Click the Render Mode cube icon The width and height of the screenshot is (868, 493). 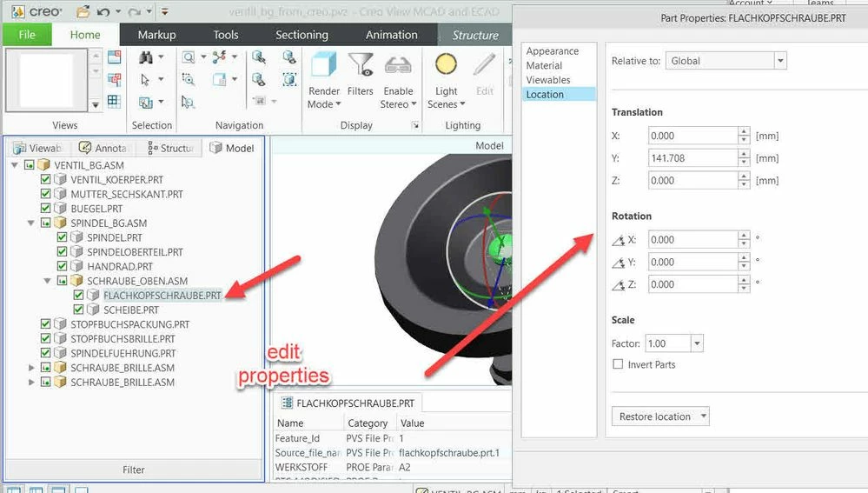click(324, 64)
